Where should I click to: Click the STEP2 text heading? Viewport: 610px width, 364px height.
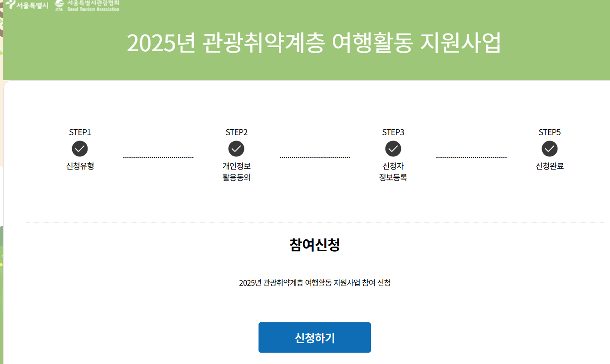235,132
